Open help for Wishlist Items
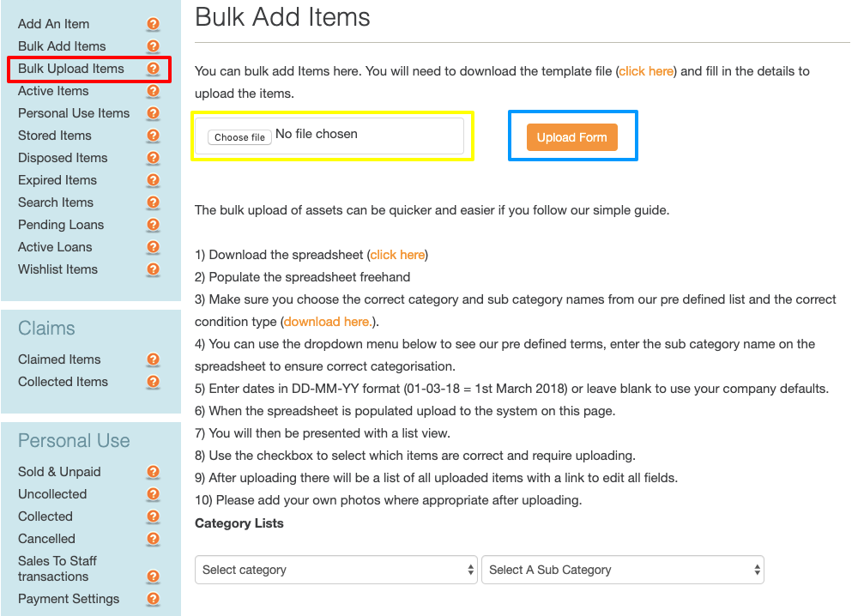864x616 pixels. (153, 269)
